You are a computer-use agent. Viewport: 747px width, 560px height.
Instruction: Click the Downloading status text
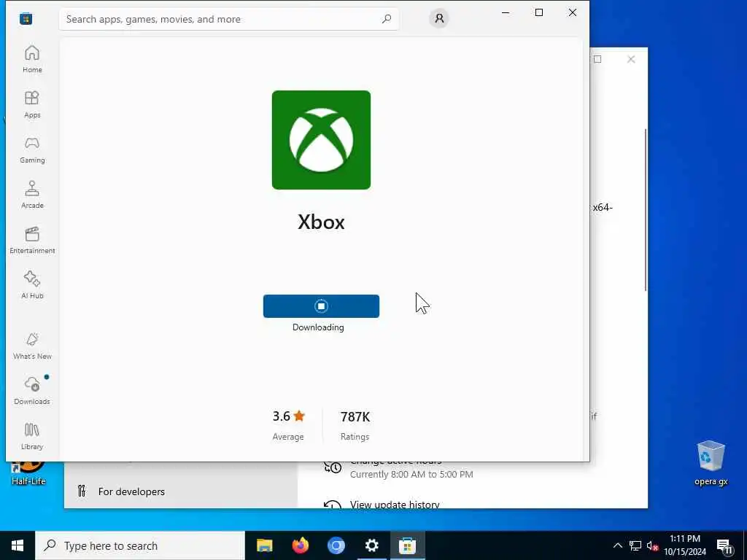318,327
